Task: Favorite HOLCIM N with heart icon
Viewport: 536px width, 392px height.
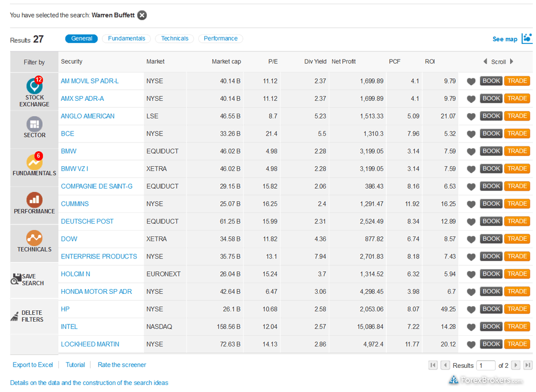Action: [471, 275]
